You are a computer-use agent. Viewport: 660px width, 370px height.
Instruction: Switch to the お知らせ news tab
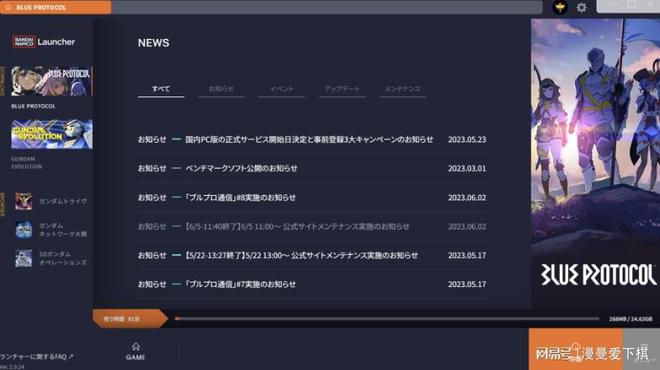[221, 89]
